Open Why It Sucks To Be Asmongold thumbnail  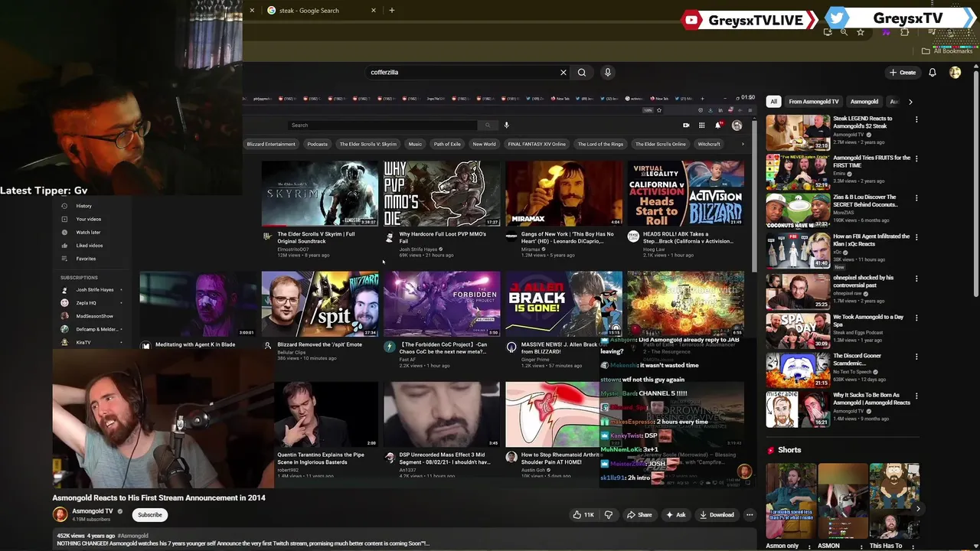798,409
